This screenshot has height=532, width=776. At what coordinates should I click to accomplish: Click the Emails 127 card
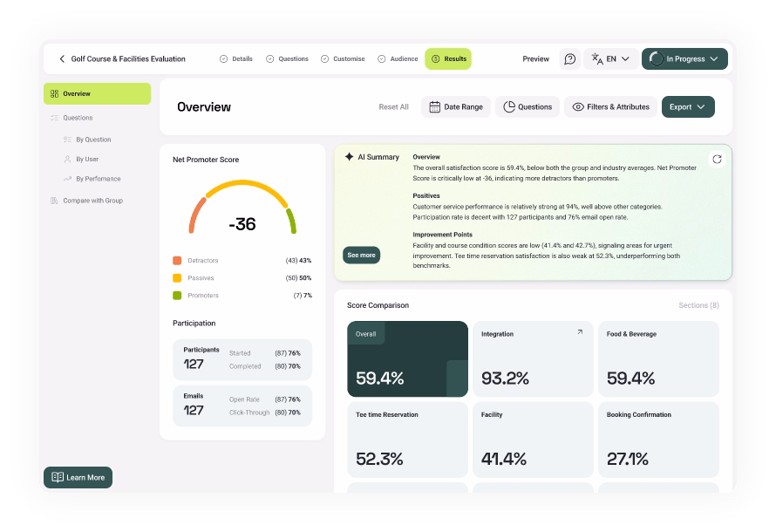242,406
